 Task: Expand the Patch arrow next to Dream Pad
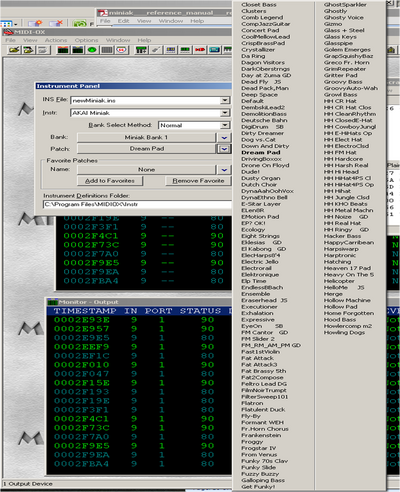pyautogui.click(x=224, y=149)
